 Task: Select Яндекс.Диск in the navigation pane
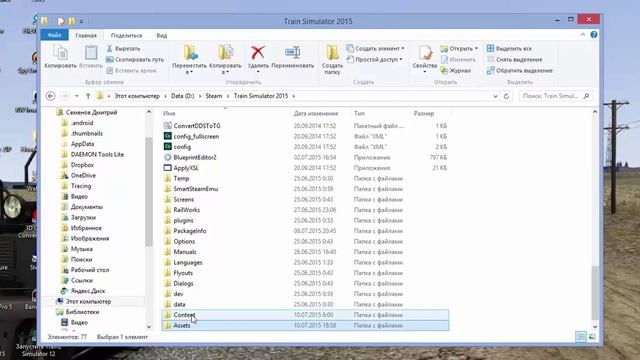88,291
